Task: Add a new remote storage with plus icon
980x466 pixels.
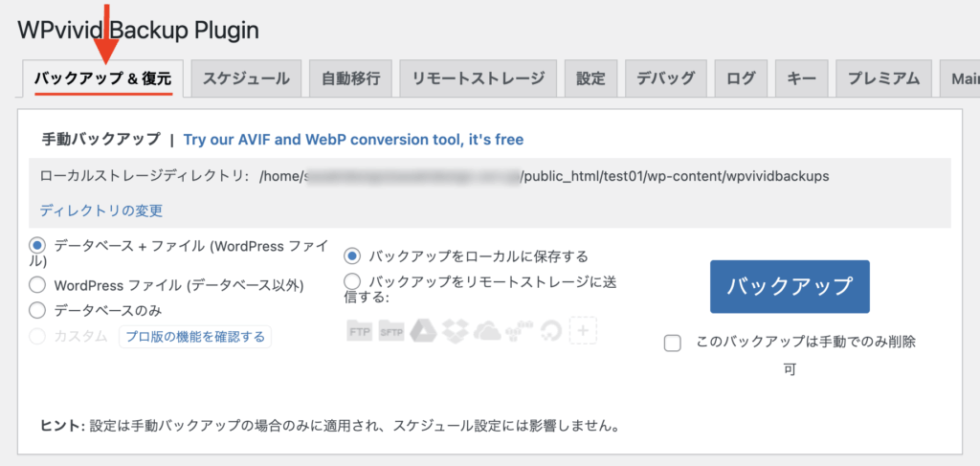Action: point(583,330)
